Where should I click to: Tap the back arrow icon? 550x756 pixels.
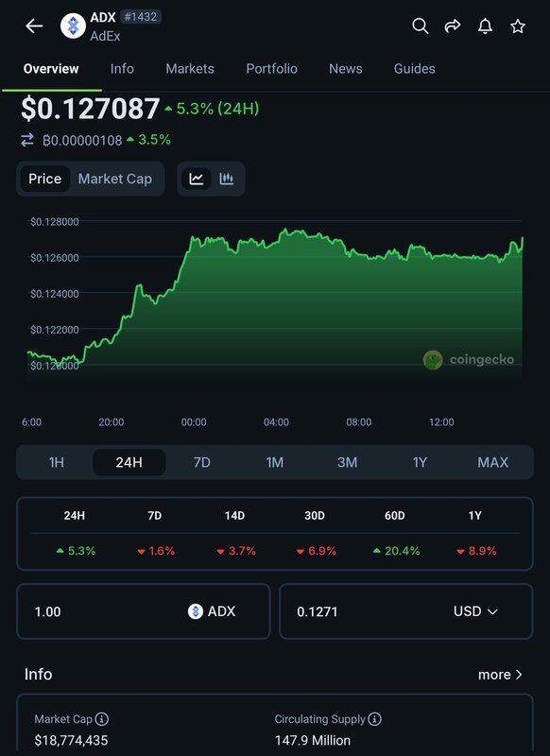coord(34,26)
